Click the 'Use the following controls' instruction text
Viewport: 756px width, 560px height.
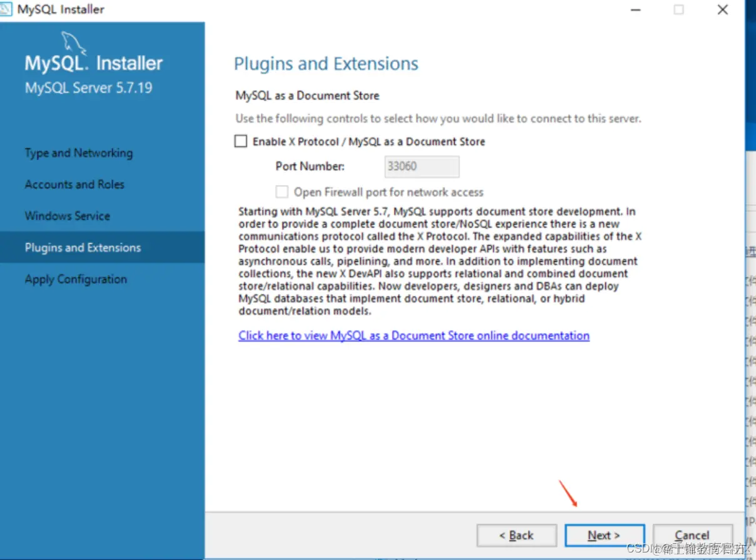tap(438, 118)
